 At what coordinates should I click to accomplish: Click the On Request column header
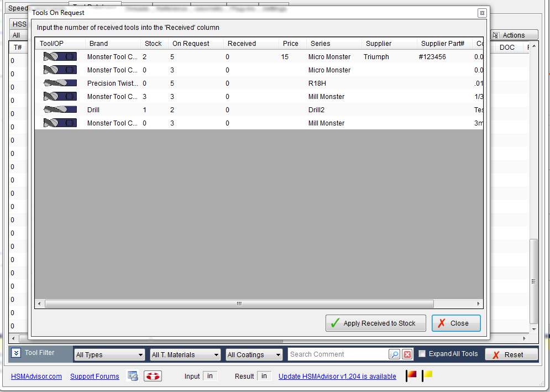[196, 44]
